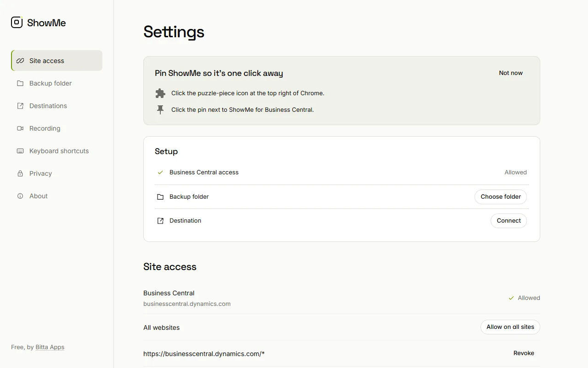Click the Recording camera icon in sidebar
Screen dimensions: 588x368
pyautogui.click(x=20, y=128)
